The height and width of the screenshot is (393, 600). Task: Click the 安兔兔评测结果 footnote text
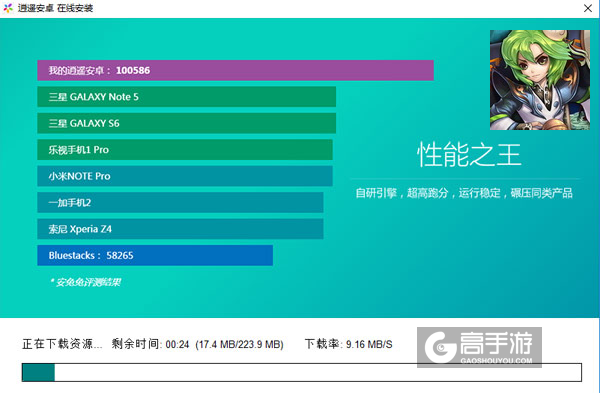tap(86, 282)
